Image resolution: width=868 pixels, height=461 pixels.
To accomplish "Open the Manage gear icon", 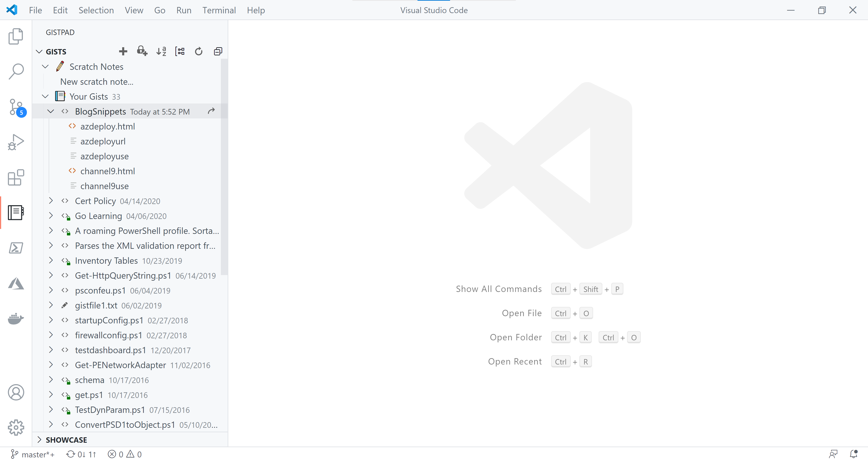I will (16, 428).
